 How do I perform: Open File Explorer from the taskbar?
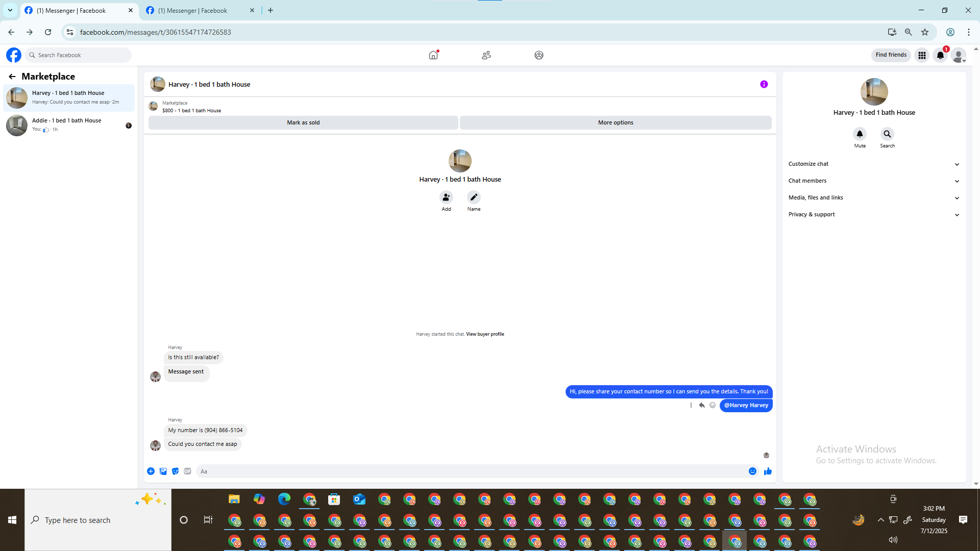tap(234, 499)
